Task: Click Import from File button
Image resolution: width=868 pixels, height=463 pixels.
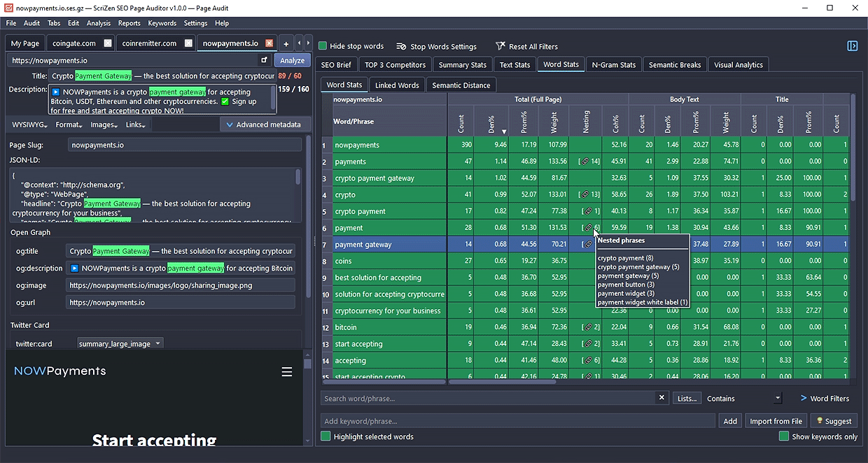Action: 775,421
